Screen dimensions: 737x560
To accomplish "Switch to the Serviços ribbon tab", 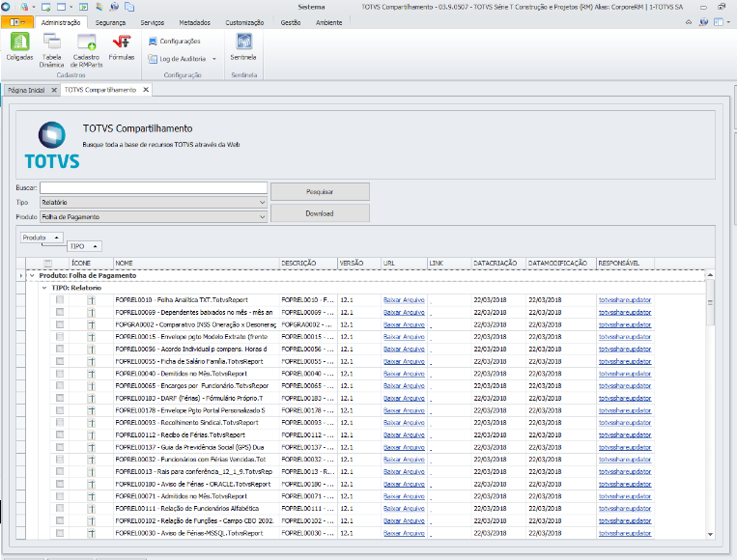I will [x=153, y=22].
